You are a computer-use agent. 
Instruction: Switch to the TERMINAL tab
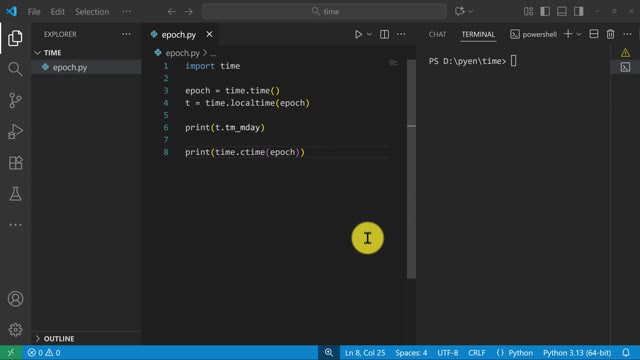478,34
